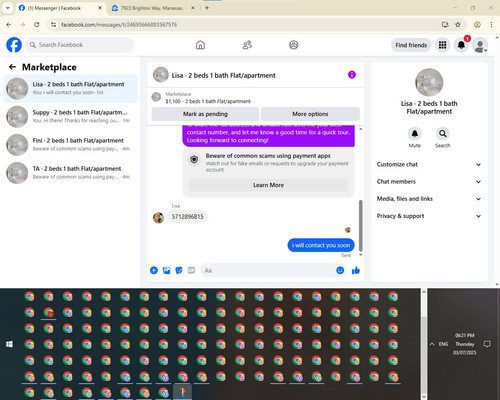Open the purple conversation information icon
The height and width of the screenshot is (400, 500).
(352, 75)
